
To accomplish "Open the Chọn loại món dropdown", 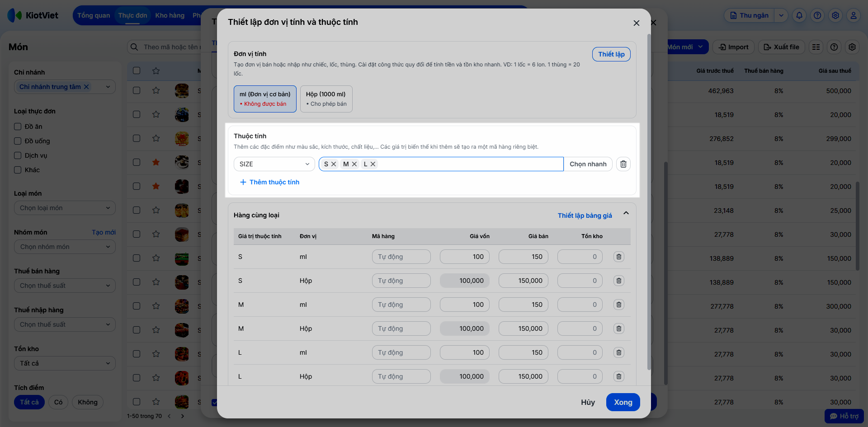I will click(65, 208).
